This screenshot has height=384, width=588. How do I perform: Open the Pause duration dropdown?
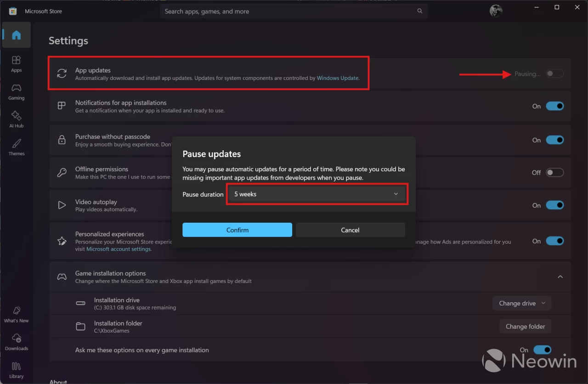click(317, 194)
